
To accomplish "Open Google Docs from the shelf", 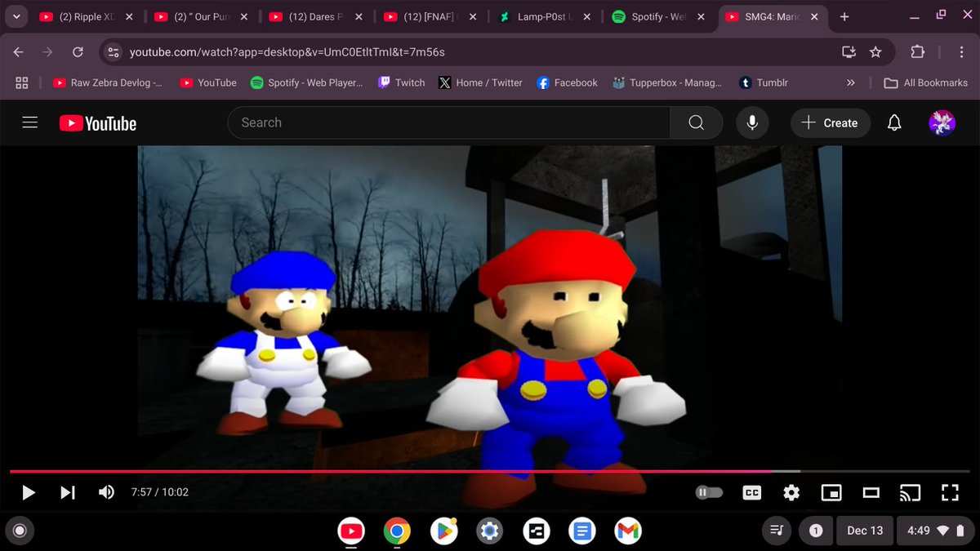I will 581,531.
